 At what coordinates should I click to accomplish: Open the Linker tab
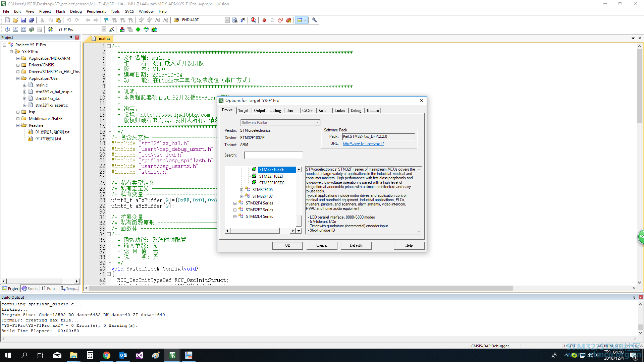coord(340,111)
